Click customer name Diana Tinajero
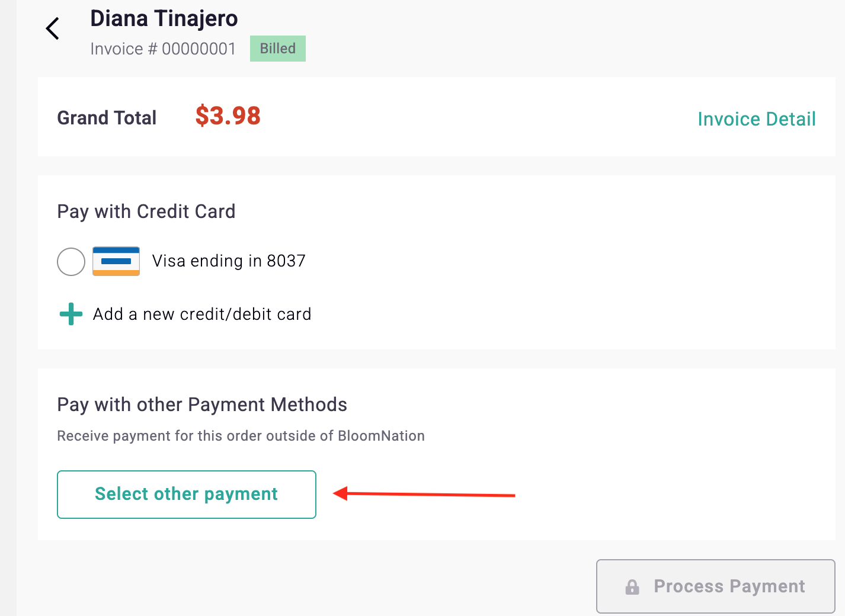The height and width of the screenshot is (616, 845). pyautogui.click(x=164, y=19)
